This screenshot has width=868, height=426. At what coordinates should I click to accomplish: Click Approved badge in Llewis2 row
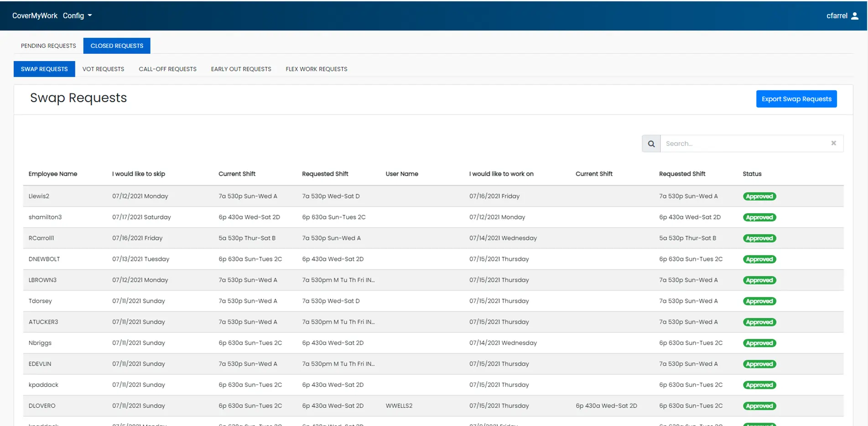click(759, 197)
